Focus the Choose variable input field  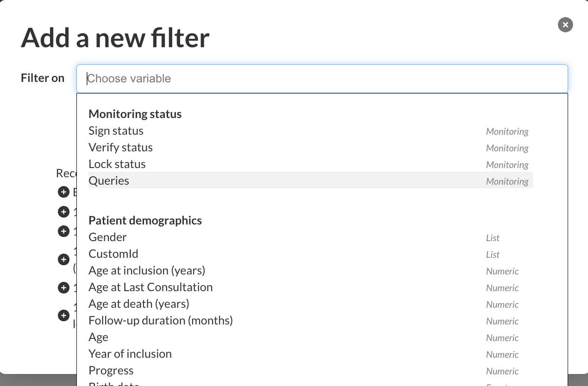[x=322, y=79]
